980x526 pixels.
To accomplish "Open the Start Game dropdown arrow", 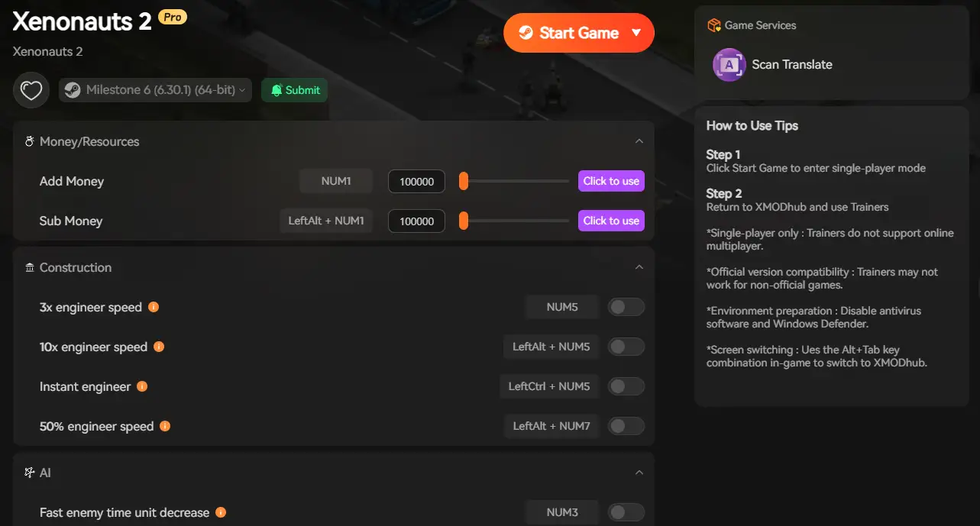I will pyautogui.click(x=636, y=33).
